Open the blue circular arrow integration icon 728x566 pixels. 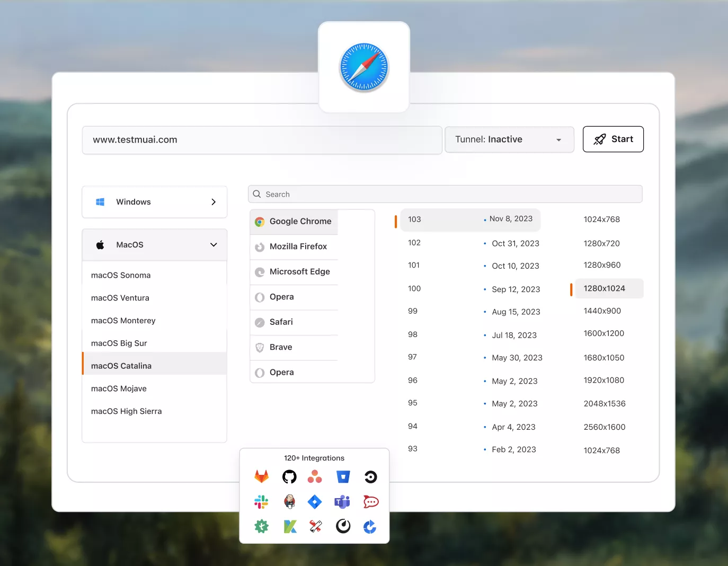point(370,526)
